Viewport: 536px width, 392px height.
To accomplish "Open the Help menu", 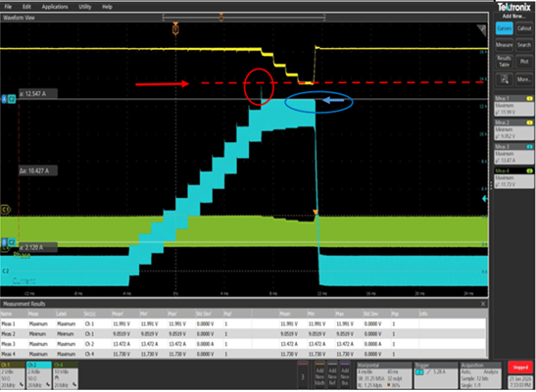I will (107, 7).
